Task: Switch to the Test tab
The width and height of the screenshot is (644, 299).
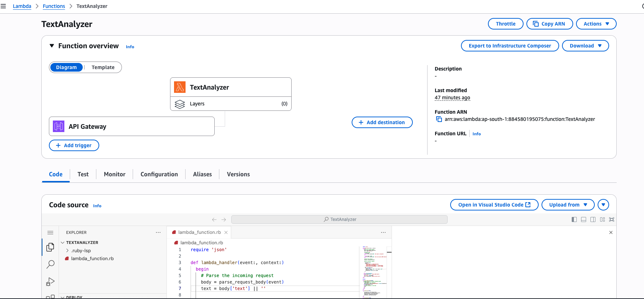Action: coord(83,174)
